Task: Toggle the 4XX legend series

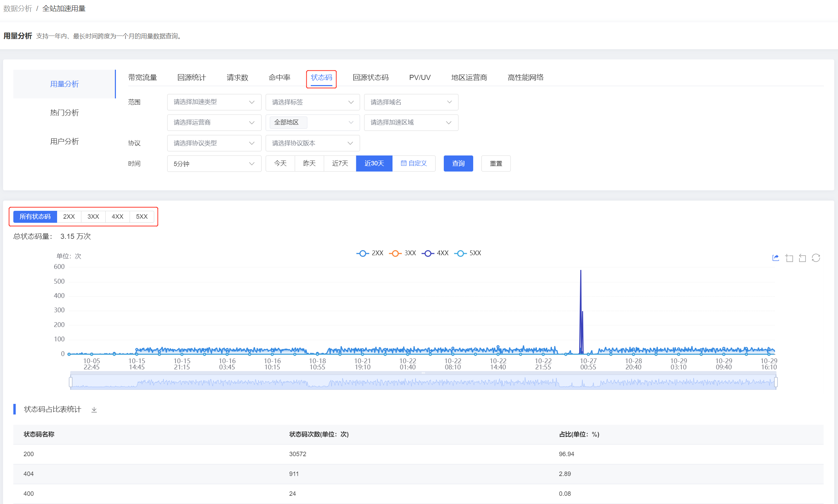Action: pos(435,253)
